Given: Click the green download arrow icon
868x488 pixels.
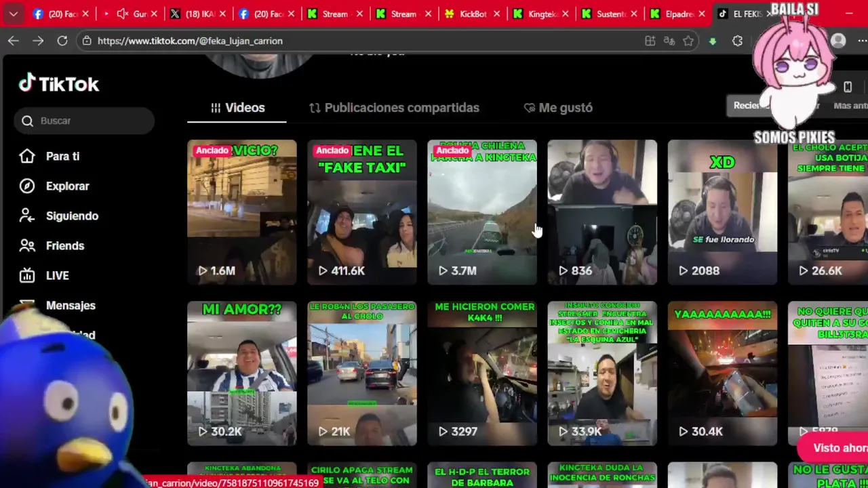Looking at the screenshot, I should pos(713,41).
